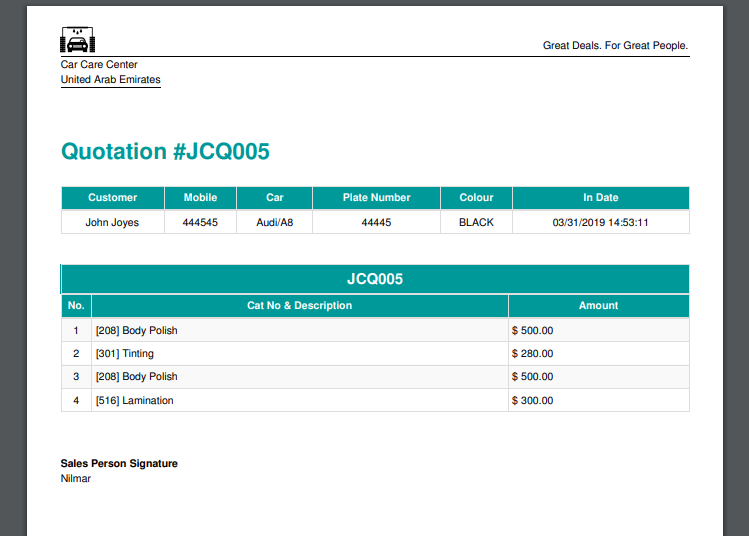Select the plate number '44445'
The width and height of the screenshot is (749, 536).
click(376, 223)
